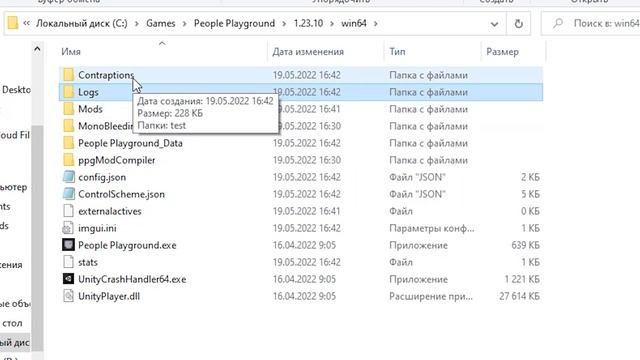Select imgui.ini file name
This screenshot has height=360, width=640.
(98, 228)
